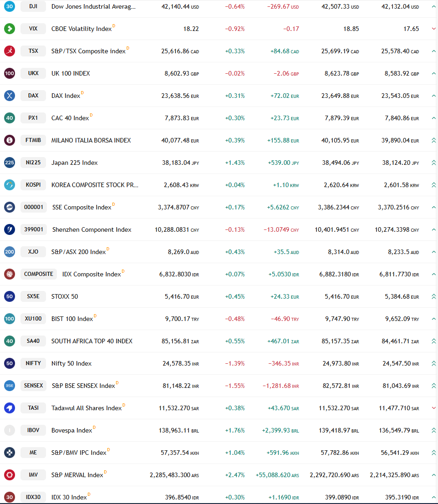The image size is (438, 504).
Task: Open KOREA COMPOSITE STOCK PR… link
Action: [95, 185]
